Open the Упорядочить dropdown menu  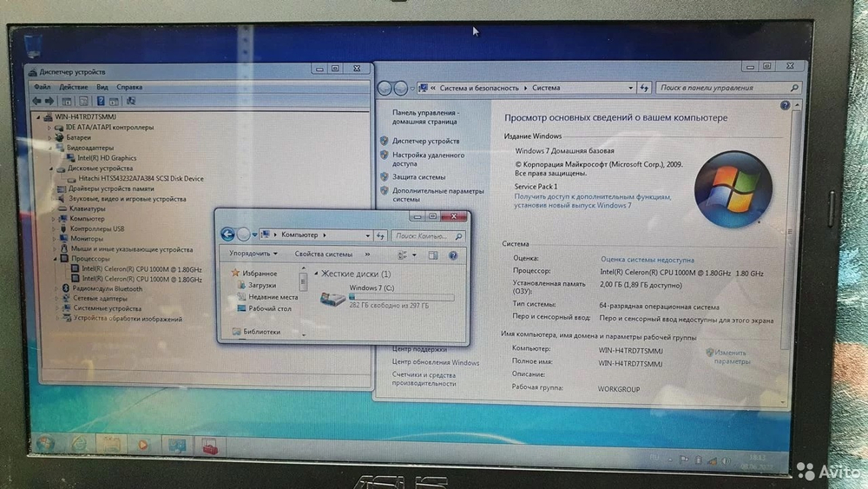click(x=253, y=254)
